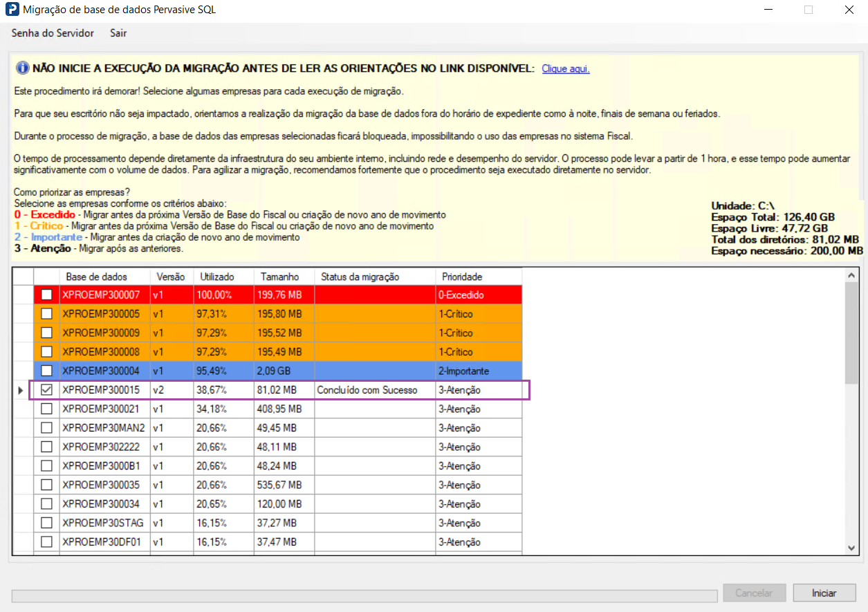Screen dimensions: 868x612
Task: Click the table's vertical scrollbar thumb
Action: point(852,333)
